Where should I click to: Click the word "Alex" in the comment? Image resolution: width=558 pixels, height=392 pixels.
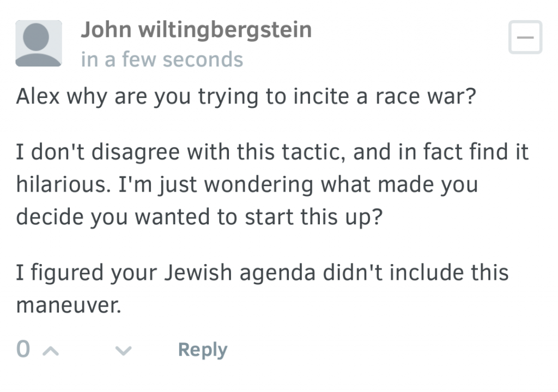tap(38, 97)
